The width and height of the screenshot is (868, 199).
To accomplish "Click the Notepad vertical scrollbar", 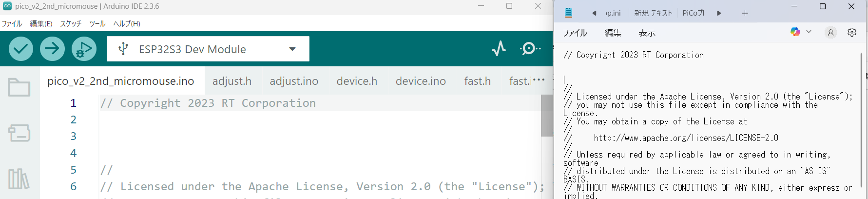I will pos(861,119).
